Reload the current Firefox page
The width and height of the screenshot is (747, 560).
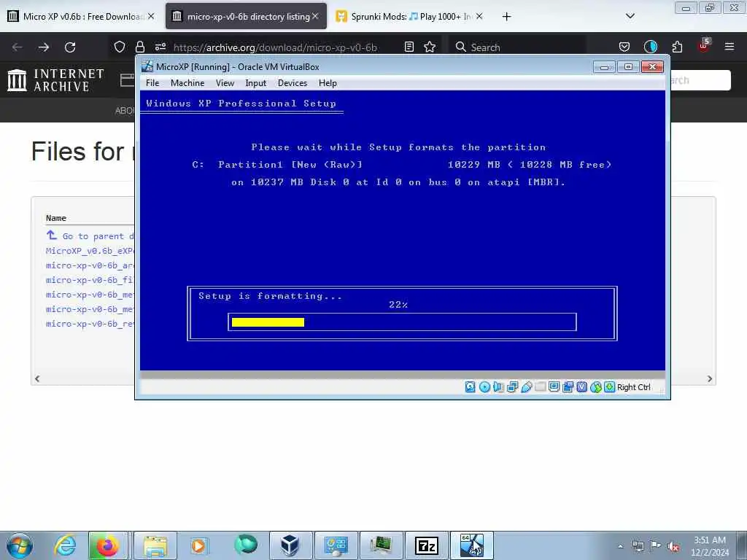(x=70, y=47)
